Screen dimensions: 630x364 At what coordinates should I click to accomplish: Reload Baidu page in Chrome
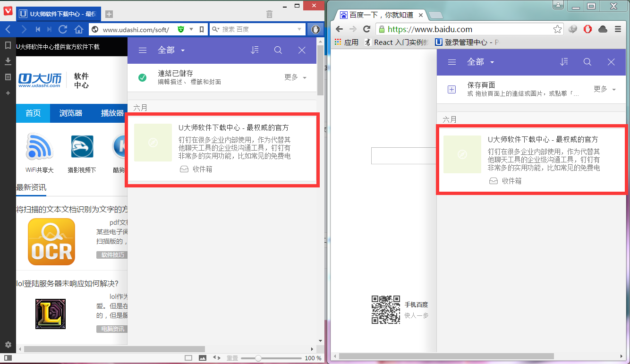(366, 29)
